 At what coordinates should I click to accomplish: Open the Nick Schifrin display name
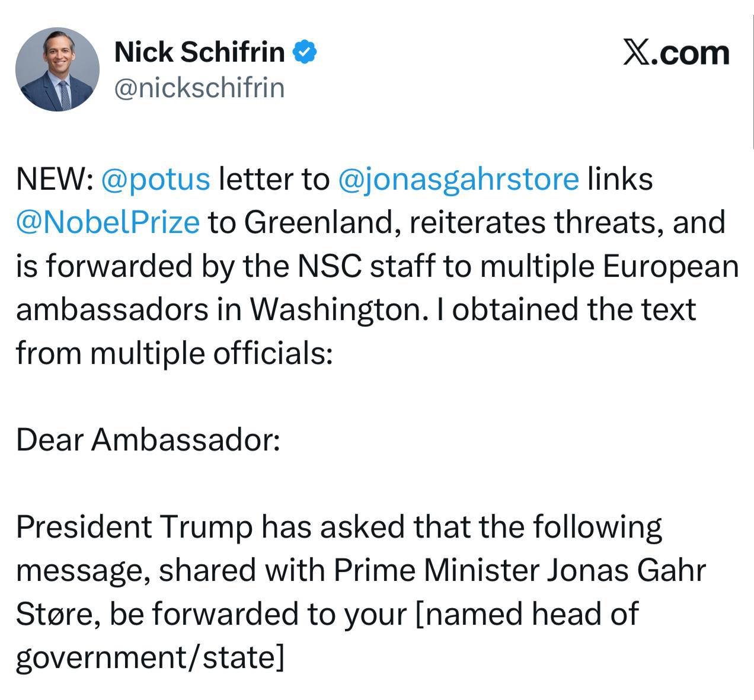(x=199, y=52)
